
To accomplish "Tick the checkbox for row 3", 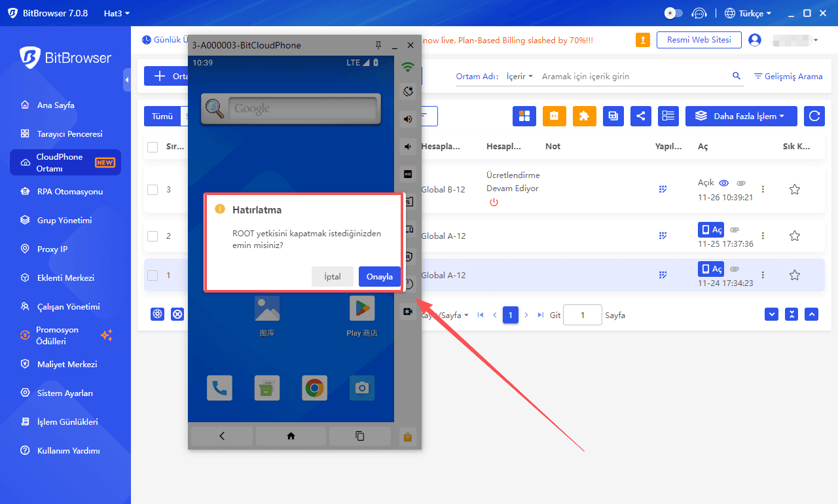I will click(x=153, y=190).
